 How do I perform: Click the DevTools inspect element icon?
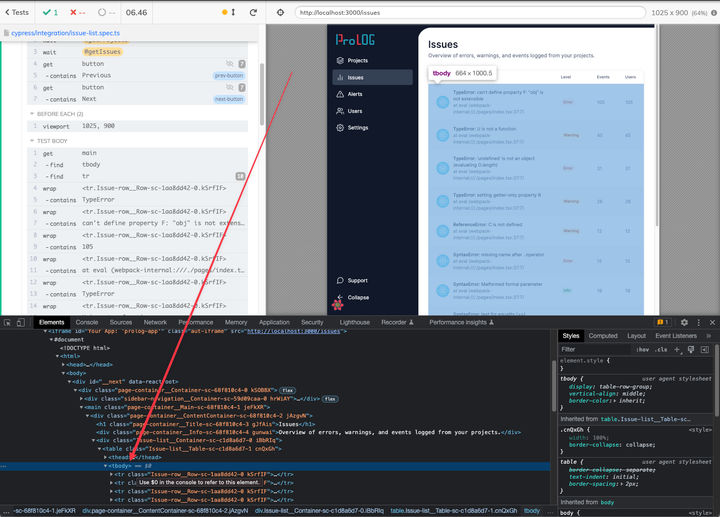point(8,322)
